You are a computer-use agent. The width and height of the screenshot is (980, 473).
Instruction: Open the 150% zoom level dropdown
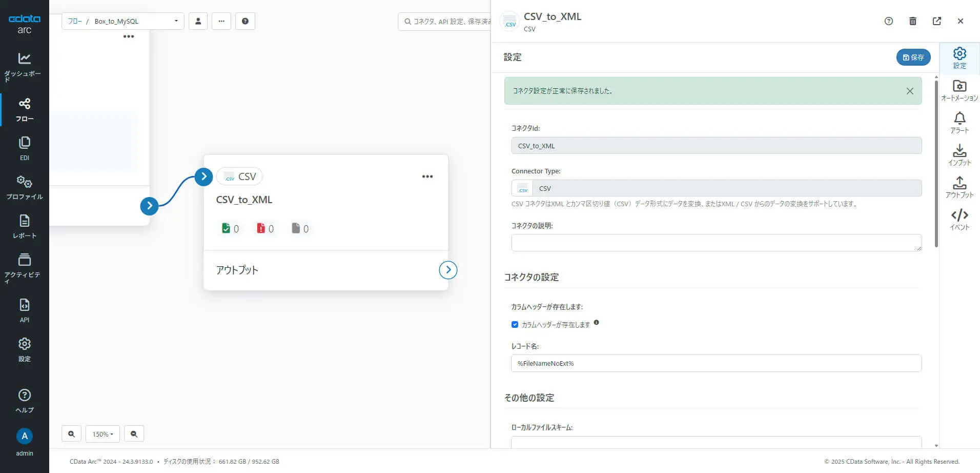pos(103,434)
